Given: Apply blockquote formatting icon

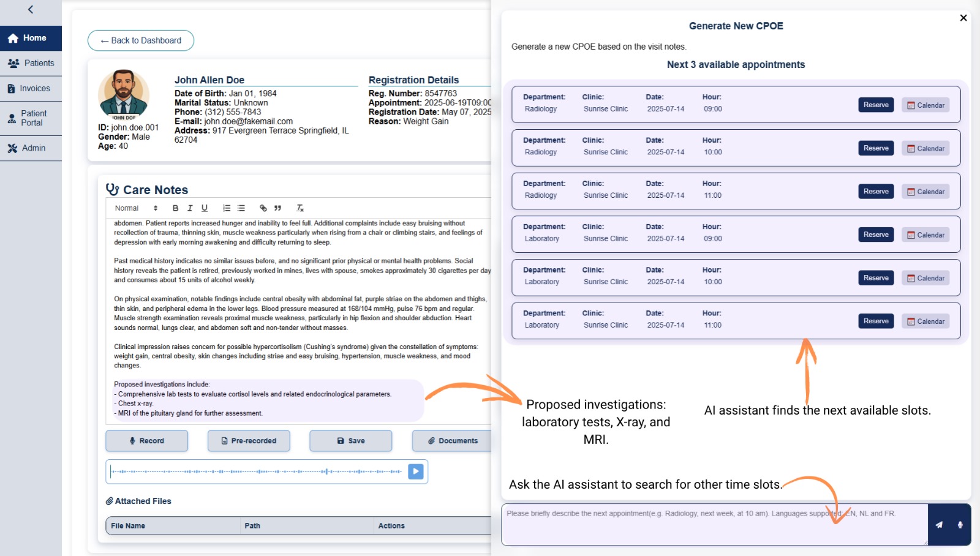Looking at the screenshot, I should click(277, 208).
